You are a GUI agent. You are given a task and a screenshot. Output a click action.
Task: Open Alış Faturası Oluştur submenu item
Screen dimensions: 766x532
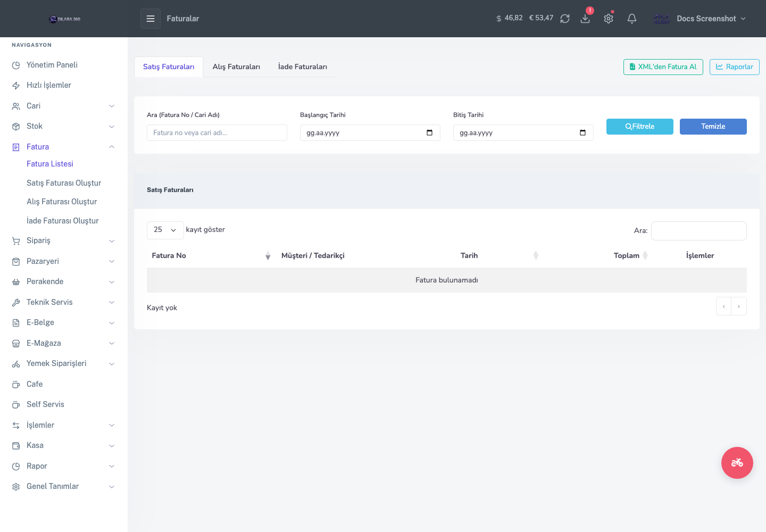[62, 202]
